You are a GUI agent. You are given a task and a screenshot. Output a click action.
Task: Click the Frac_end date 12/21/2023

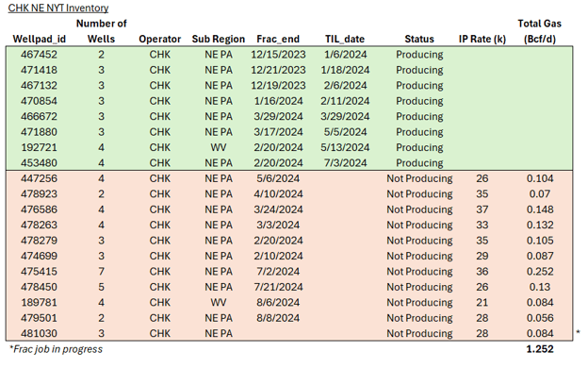tap(278, 70)
